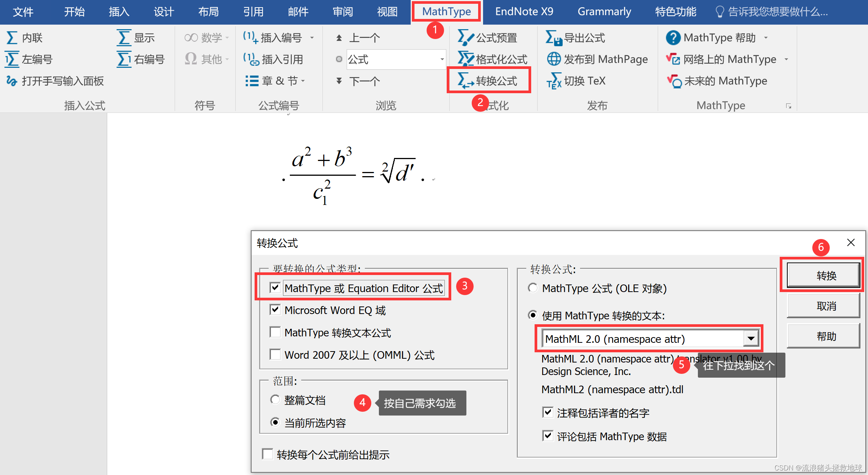Insert a display equation with 显示

pyautogui.click(x=136, y=37)
